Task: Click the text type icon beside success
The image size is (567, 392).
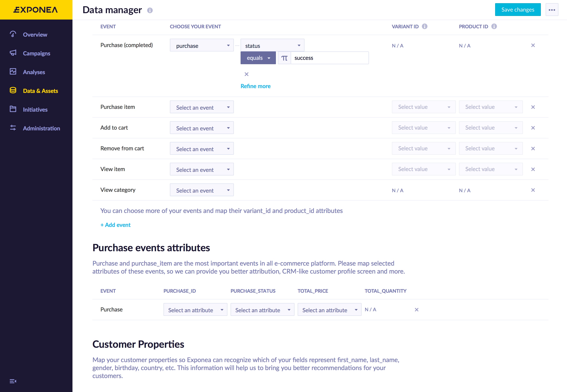Action: pyautogui.click(x=284, y=58)
